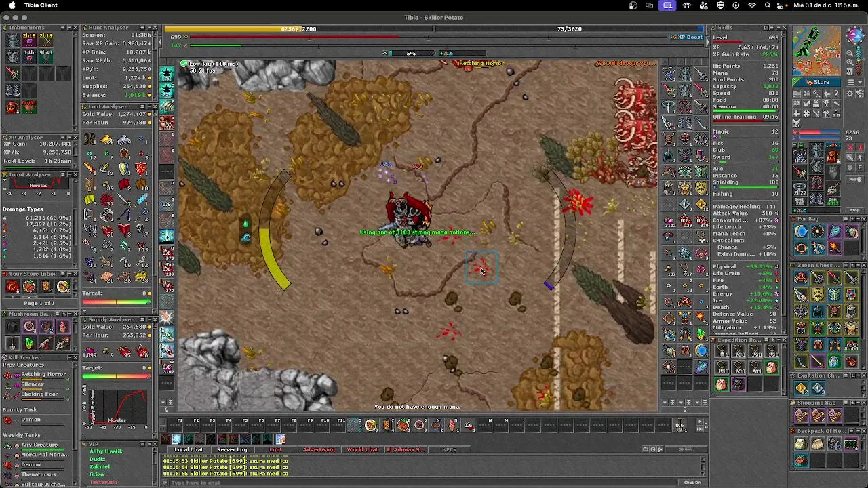Click the minimap
The image size is (868, 488).
pyautogui.click(x=816, y=52)
